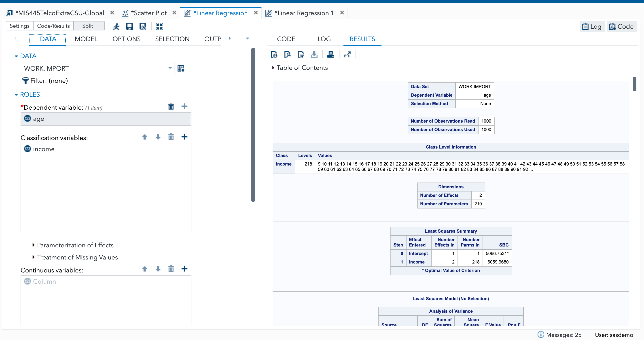Run the linear regression task
The height and width of the screenshot is (340, 644).
point(116,26)
